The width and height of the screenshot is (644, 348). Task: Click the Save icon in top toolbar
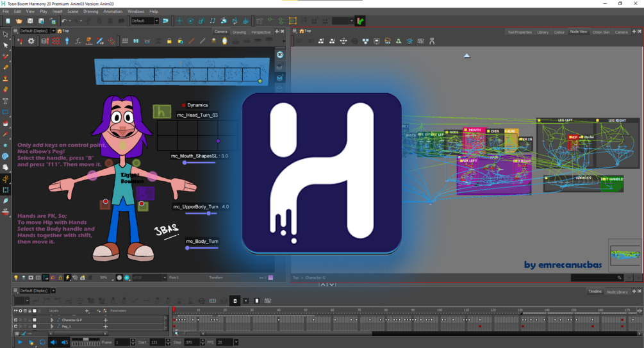pyautogui.click(x=30, y=21)
